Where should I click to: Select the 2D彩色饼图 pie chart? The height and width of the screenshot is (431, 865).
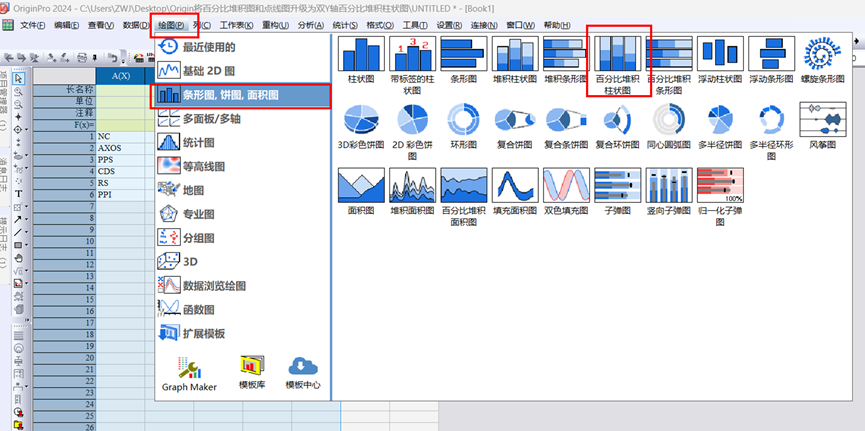click(412, 131)
